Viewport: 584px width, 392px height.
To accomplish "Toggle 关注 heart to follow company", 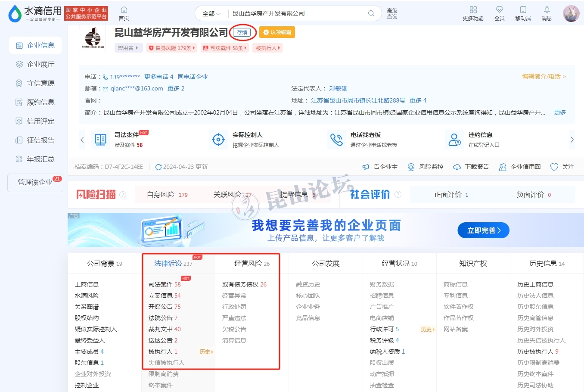I will pyautogui.click(x=554, y=167).
